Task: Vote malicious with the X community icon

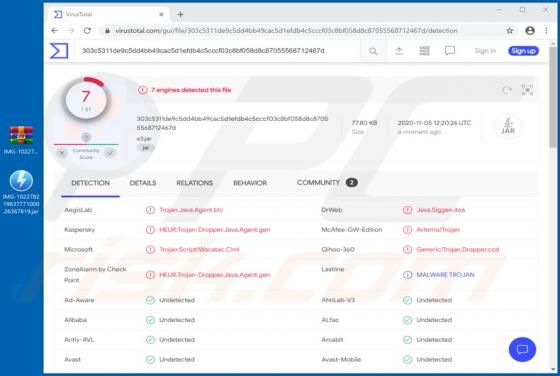Action: (62, 153)
